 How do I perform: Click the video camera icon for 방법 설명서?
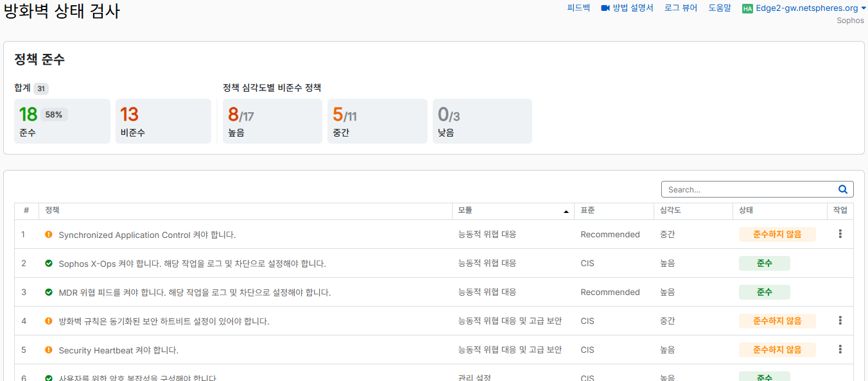tap(605, 8)
